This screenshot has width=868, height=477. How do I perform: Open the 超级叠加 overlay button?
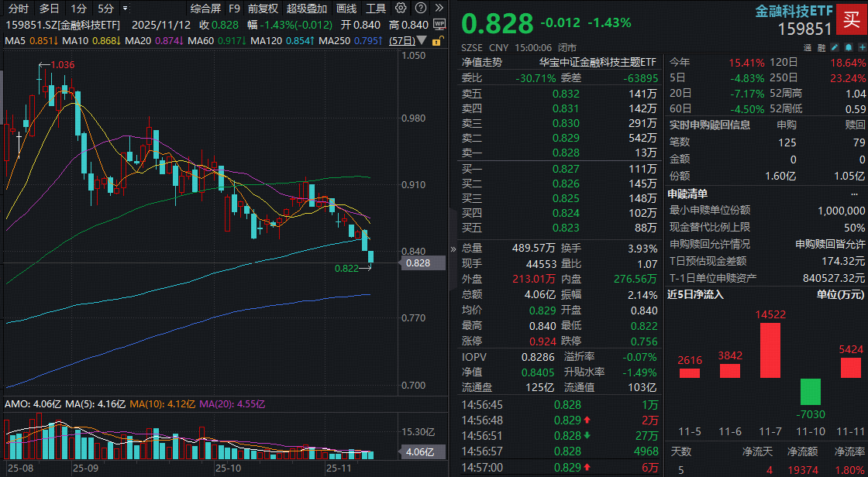pos(306,9)
